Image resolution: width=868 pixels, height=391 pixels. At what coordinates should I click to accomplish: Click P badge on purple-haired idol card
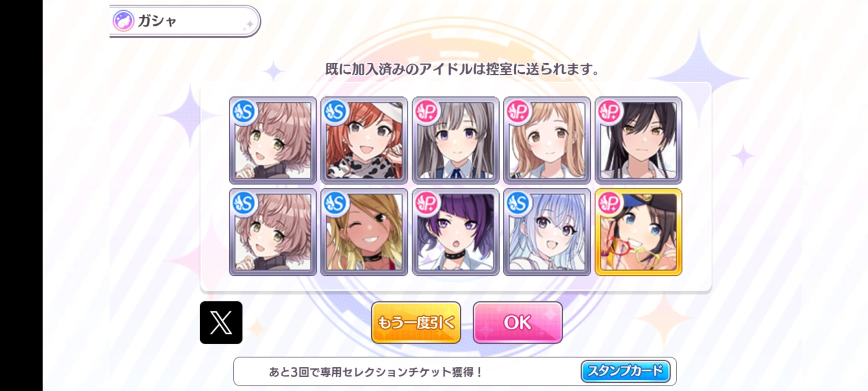(x=427, y=203)
